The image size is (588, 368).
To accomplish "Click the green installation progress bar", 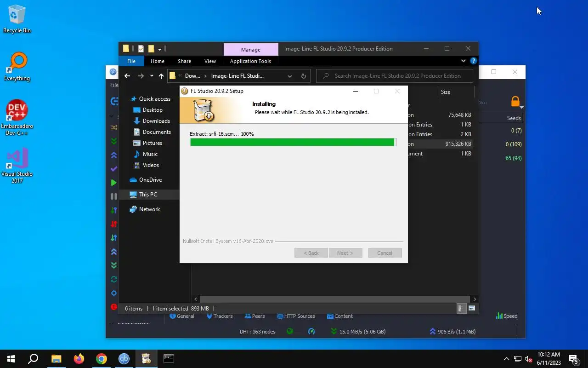I will click(293, 142).
